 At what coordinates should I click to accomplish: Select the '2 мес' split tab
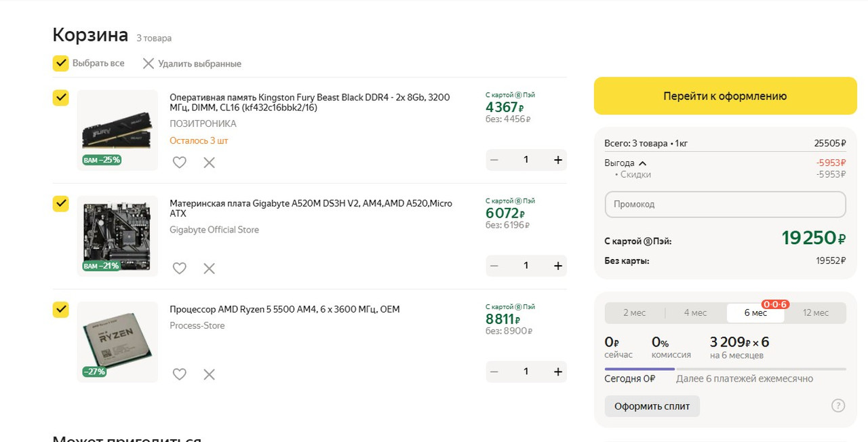point(635,313)
